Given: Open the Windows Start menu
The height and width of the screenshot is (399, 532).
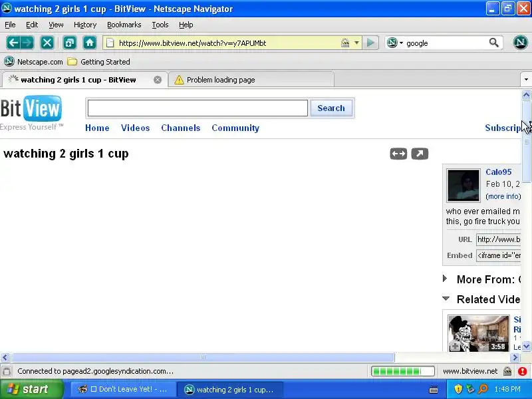Looking at the screenshot, I should [32, 389].
